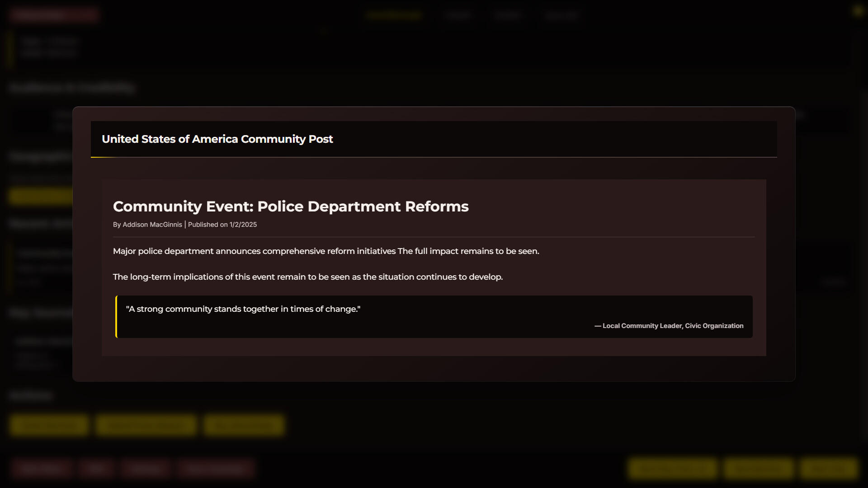868x488 pixels.
Task: Click author name Addison MacGinnis
Action: tap(152, 225)
